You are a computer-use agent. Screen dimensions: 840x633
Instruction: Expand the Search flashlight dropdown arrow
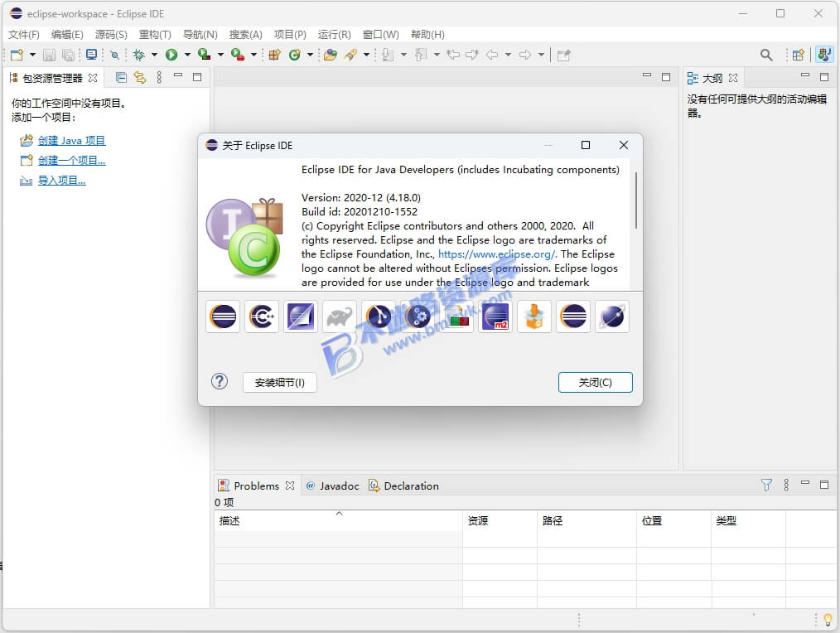[366, 55]
